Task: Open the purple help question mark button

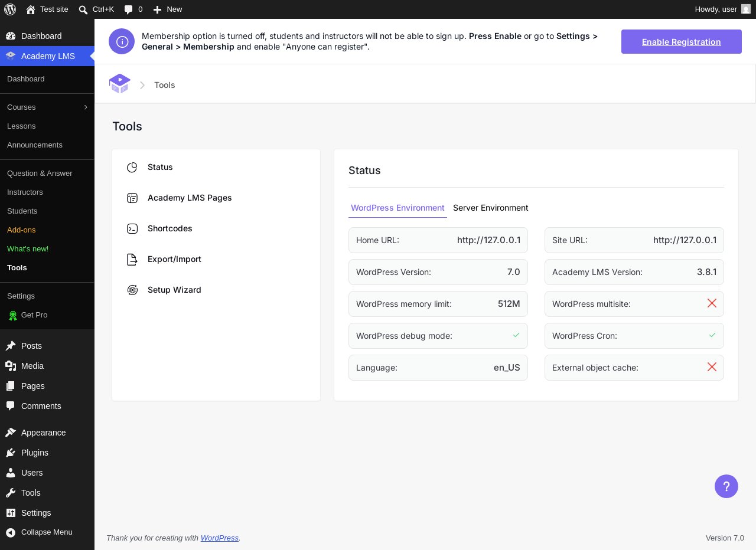Action: point(726,486)
